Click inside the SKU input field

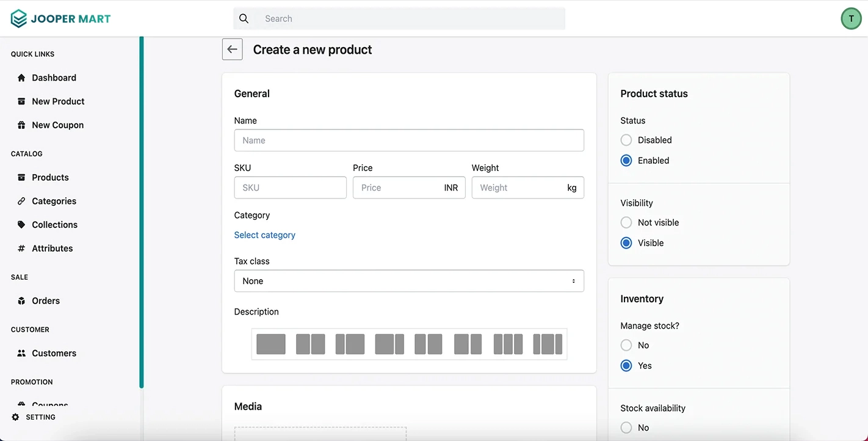click(x=290, y=188)
